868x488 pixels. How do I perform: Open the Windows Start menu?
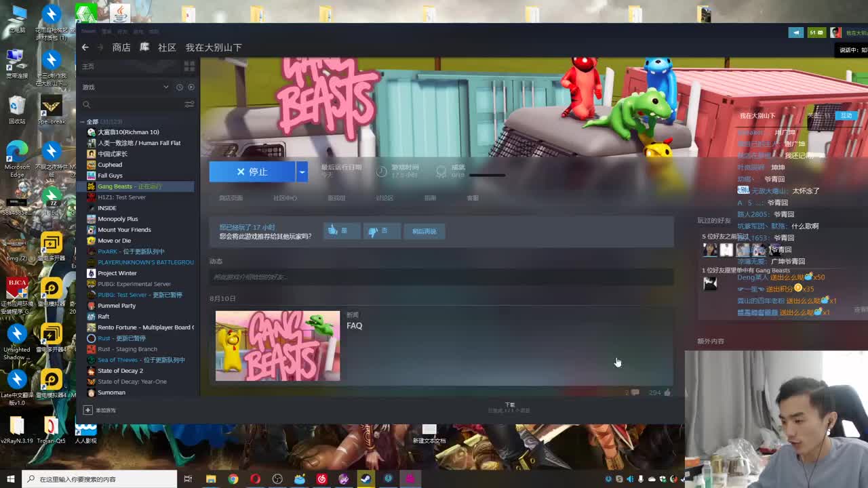tap(10, 479)
